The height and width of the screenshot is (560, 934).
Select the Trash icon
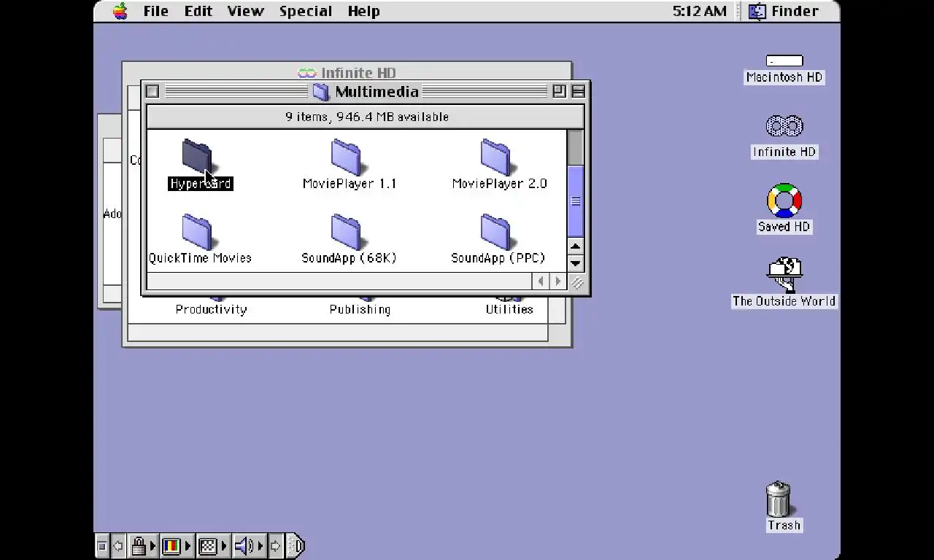click(x=779, y=499)
